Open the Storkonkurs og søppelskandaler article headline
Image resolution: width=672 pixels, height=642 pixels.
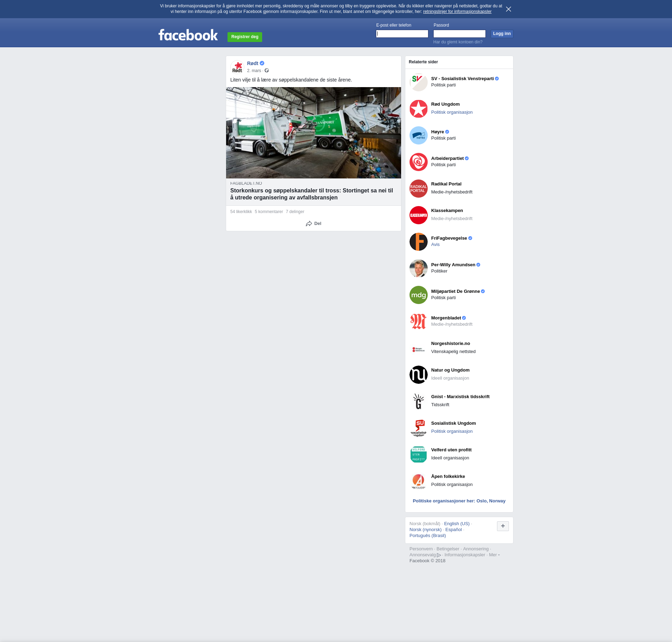click(311, 194)
